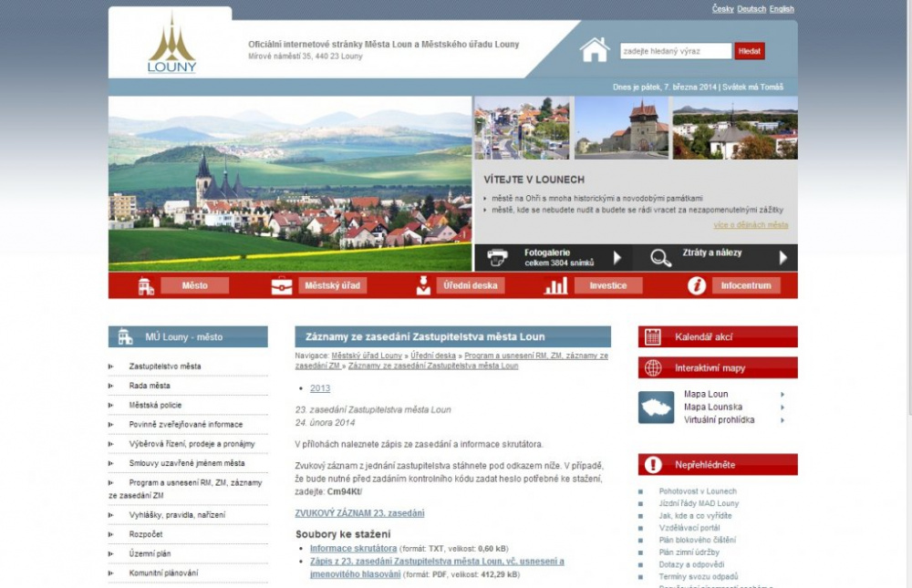Click the MÚ Louny sidebar building icon
Screen dimensions: 912x588
coord(125,336)
